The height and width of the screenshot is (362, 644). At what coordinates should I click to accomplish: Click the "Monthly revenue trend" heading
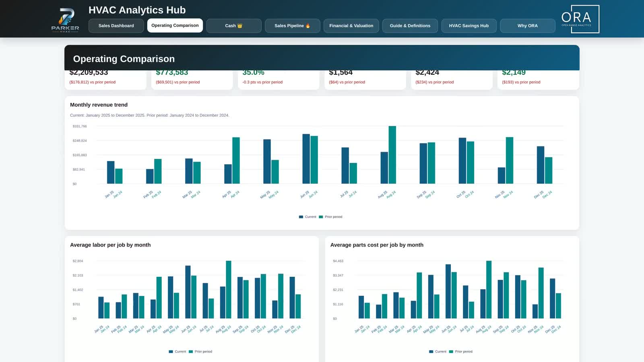99,105
